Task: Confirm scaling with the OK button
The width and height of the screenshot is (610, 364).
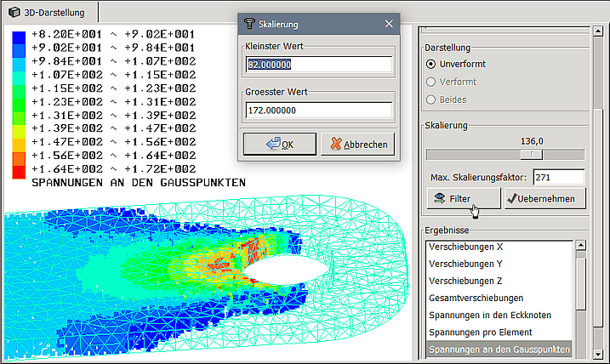Action: 280,144
